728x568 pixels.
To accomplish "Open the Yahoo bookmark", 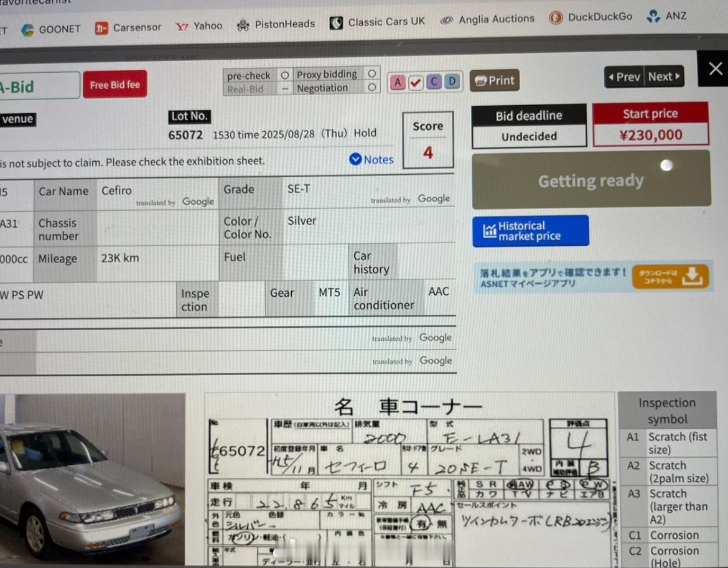I will [x=199, y=26].
